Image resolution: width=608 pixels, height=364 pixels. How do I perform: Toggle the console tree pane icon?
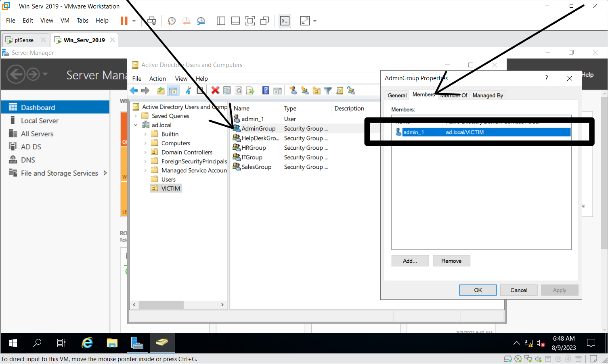(x=173, y=90)
